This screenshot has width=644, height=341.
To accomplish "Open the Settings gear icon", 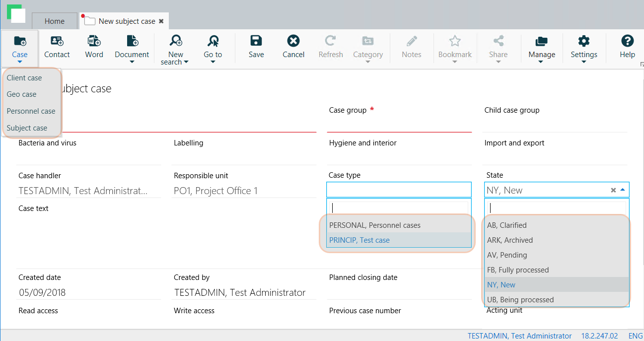I will [x=583, y=41].
